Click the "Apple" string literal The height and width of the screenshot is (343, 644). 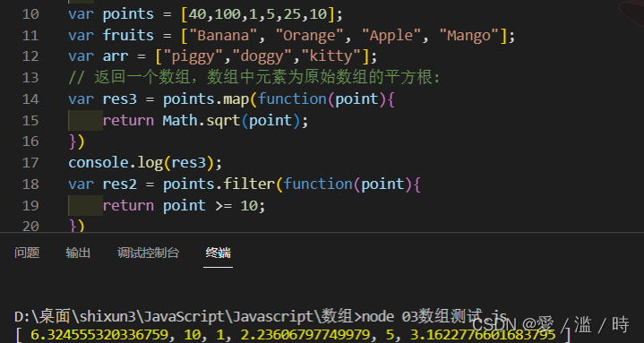391,36
